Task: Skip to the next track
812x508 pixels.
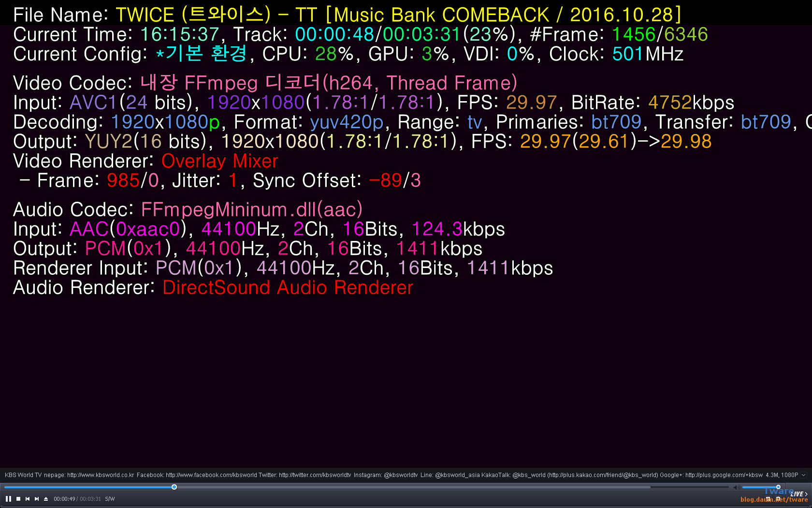Action: point(37,499)
